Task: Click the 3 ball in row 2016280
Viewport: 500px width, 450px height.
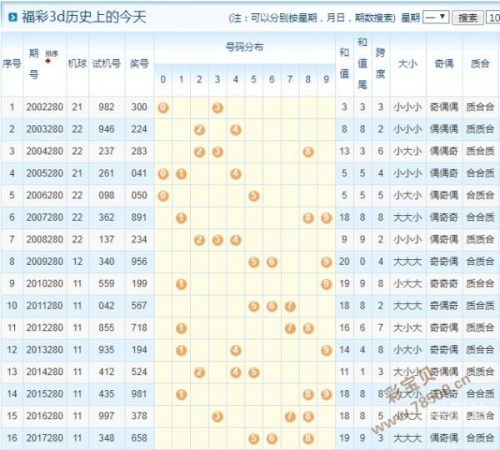Action: pyautogui.click(x=217, y=417)
